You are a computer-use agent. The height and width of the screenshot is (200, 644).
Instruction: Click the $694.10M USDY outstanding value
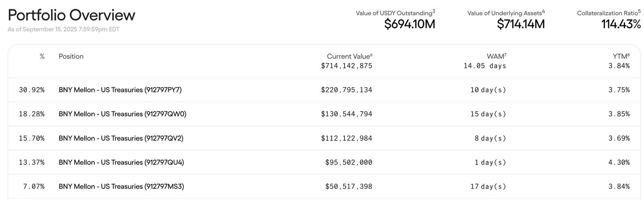tap(410, 24)
